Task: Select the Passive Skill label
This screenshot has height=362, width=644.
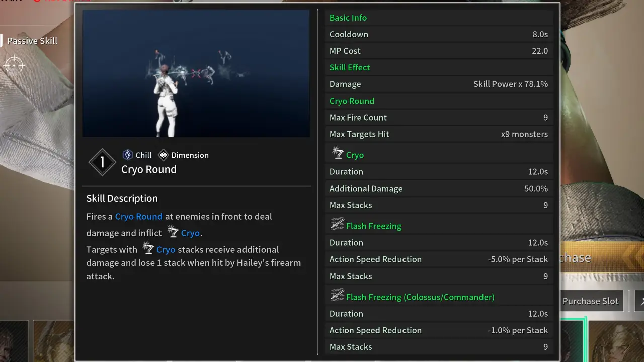Action: click(x=32, y=41)
